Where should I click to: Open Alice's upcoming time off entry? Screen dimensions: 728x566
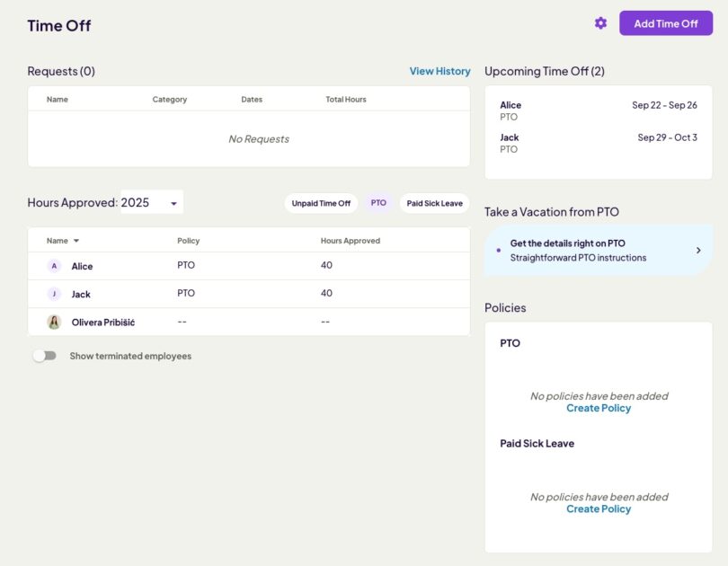click(598, 111)
